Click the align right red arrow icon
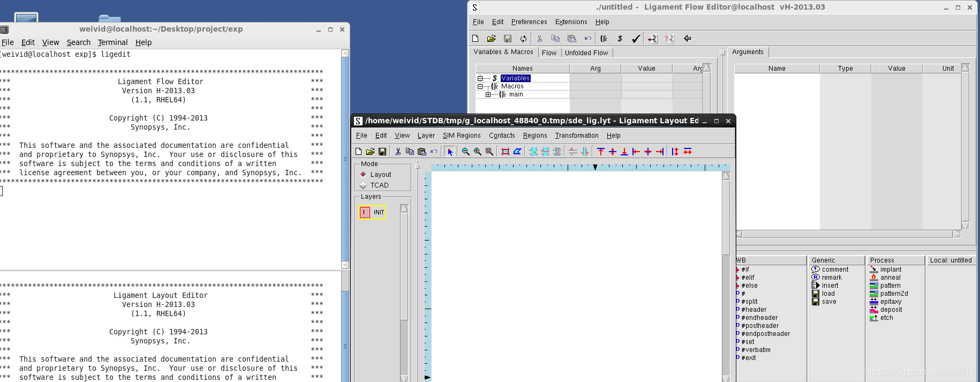This screenshot has width=980, height=382. pos(660,152)
